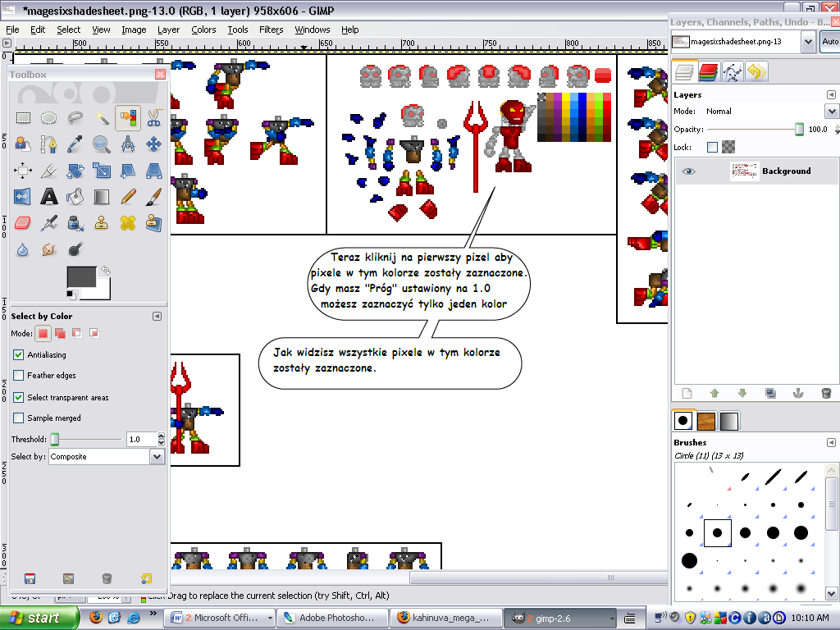Open the Select menu
Screen dimensions: 840x630
[x=69, y=30]
